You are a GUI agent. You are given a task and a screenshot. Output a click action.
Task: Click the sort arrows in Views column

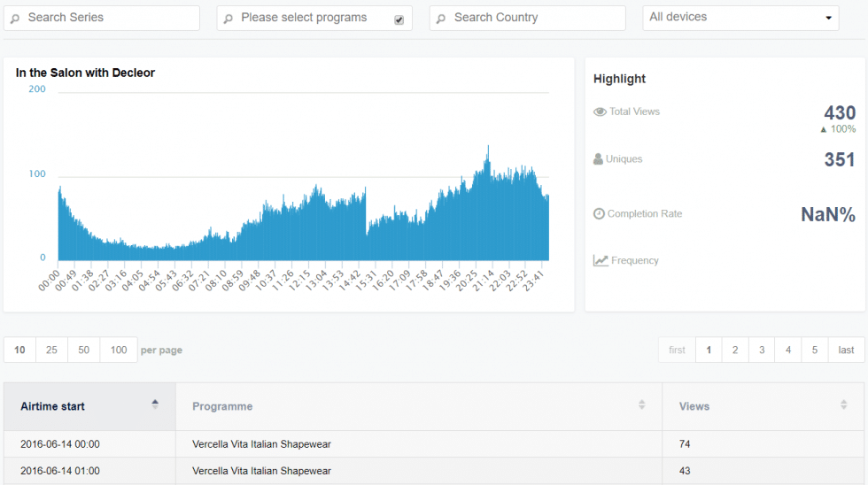coord(843,405)
